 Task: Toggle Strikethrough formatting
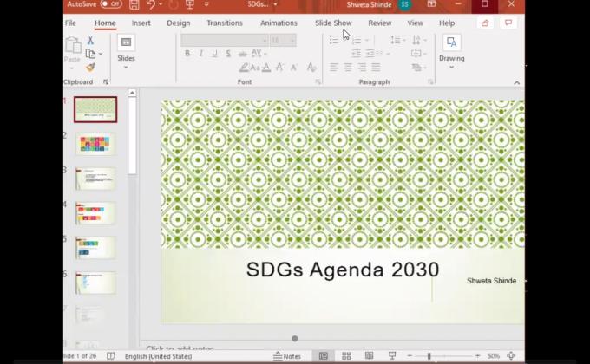(242, 54)
